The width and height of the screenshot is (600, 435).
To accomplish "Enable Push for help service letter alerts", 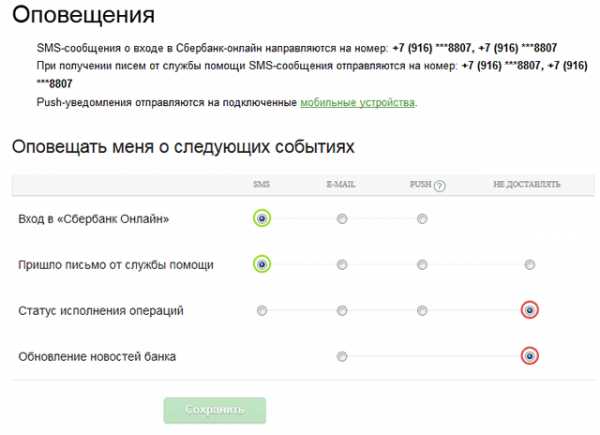I will click(422, 265).
